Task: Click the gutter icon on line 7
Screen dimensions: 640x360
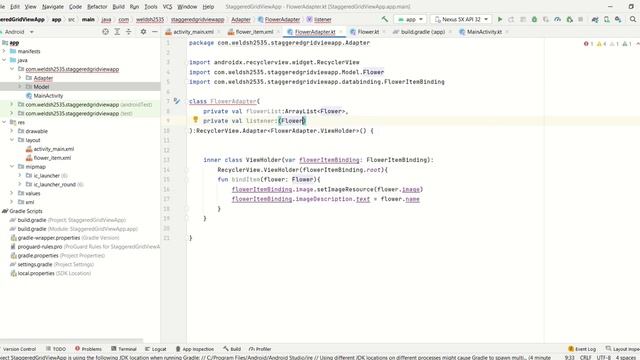Action: coord(177,101)
